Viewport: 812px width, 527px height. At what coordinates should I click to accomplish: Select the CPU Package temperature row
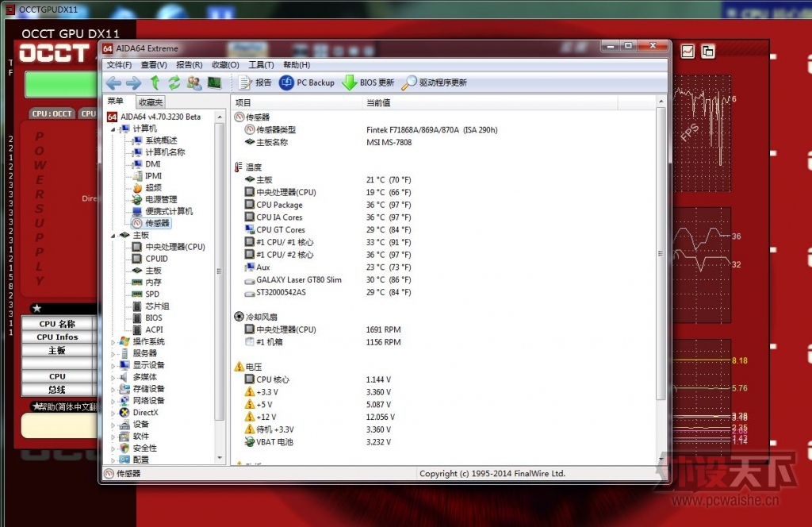(x=446, y=206)
